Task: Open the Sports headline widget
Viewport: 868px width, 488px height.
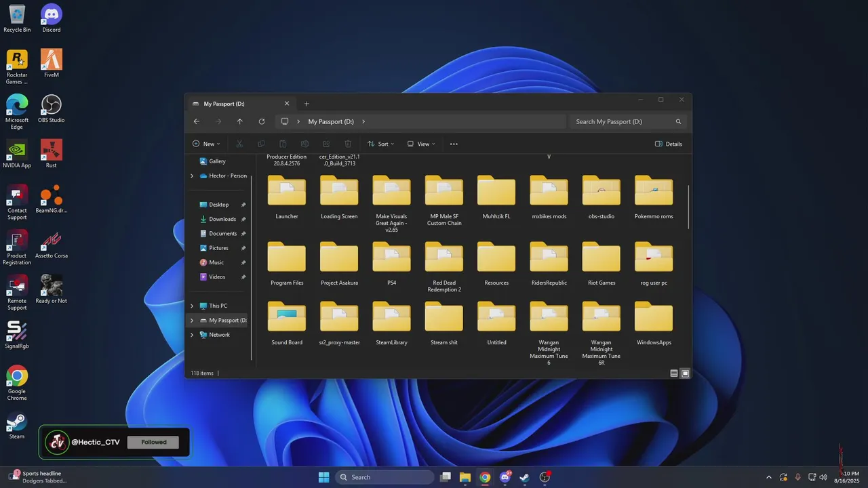Action: [x=37, y=477]
